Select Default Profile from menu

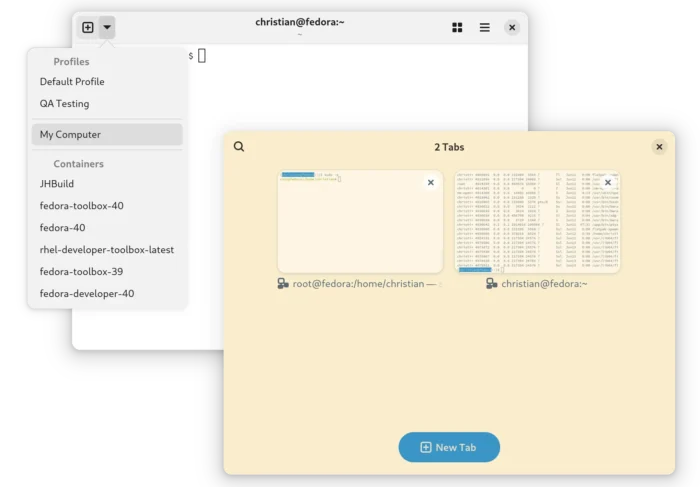(72, 82)
